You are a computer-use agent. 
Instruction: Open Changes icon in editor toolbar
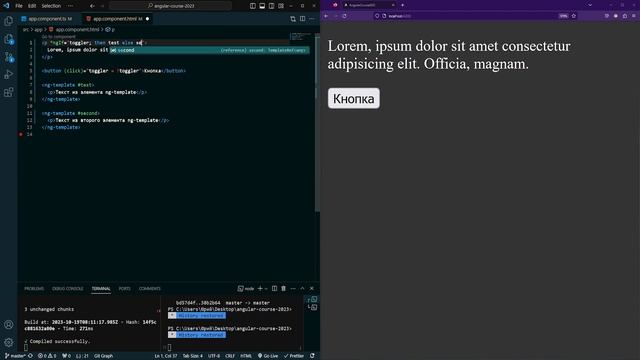pos(293,19)
